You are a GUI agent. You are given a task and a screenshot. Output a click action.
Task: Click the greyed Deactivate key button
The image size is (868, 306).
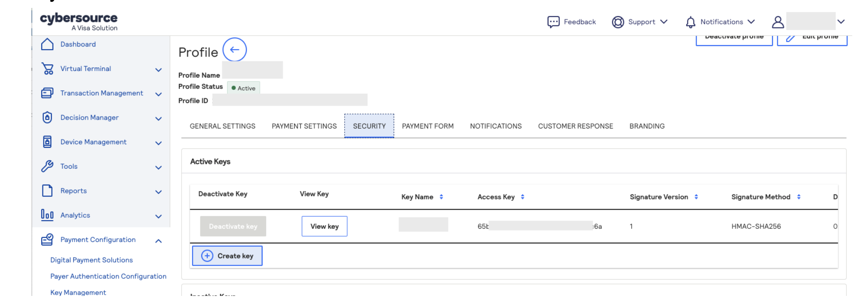click(233, 226)
